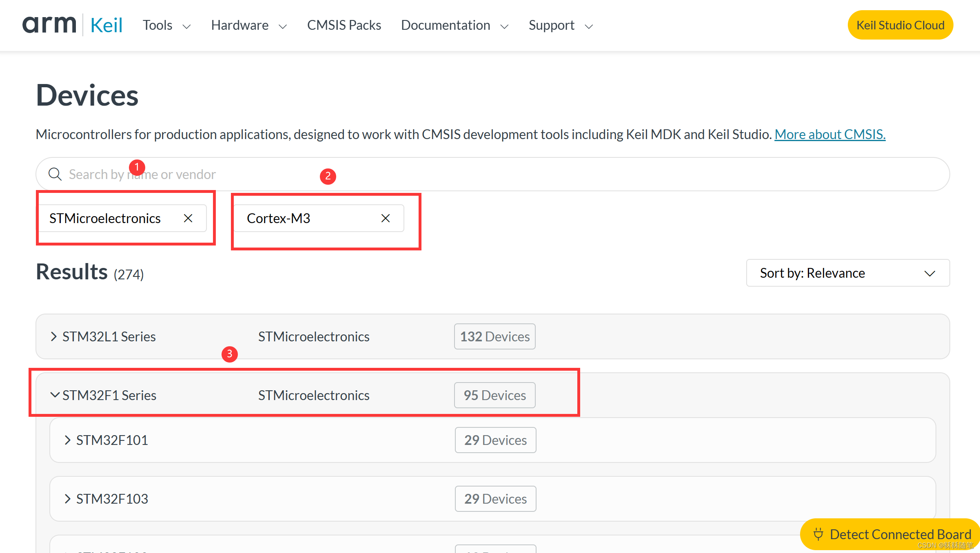This screenshot has height=553, width=980.
Task: Open the Sort by Relevance dropdown
Action: coord(847,273)
